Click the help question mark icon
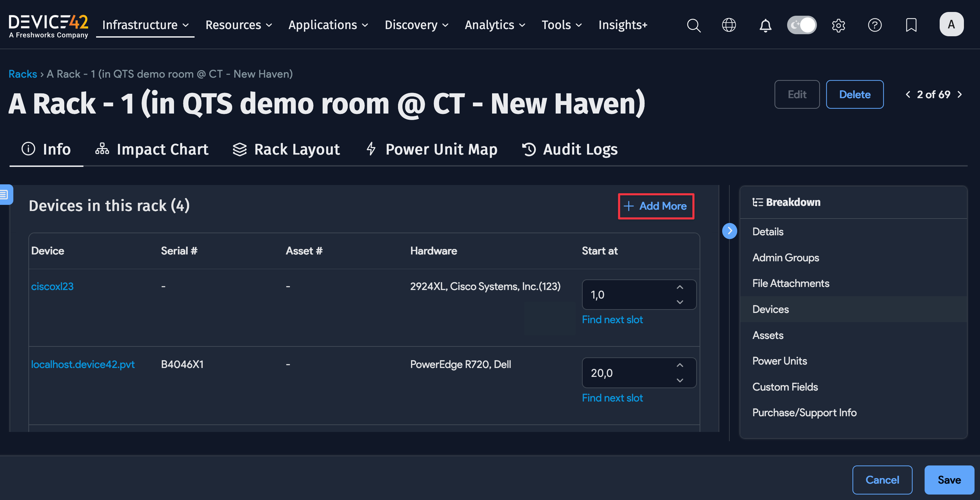The height and width of the screenshot is (500, 980). pyautogui.click(x=874, y=25)
